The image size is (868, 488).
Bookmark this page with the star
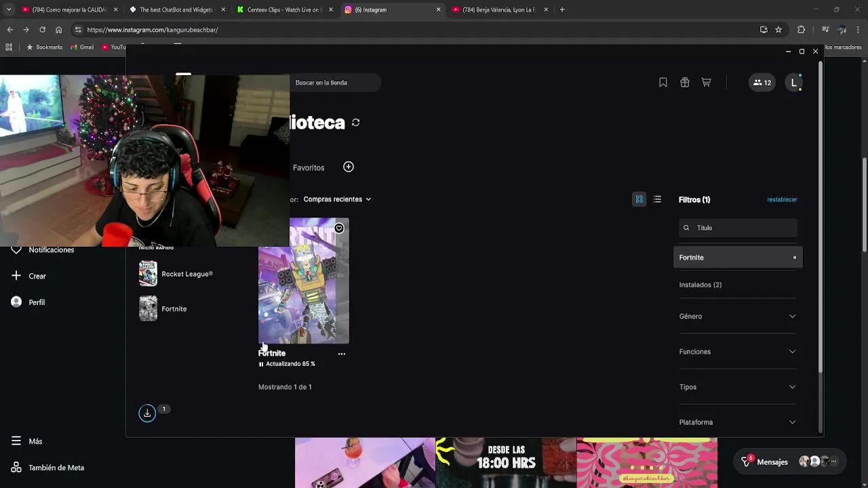778,30
